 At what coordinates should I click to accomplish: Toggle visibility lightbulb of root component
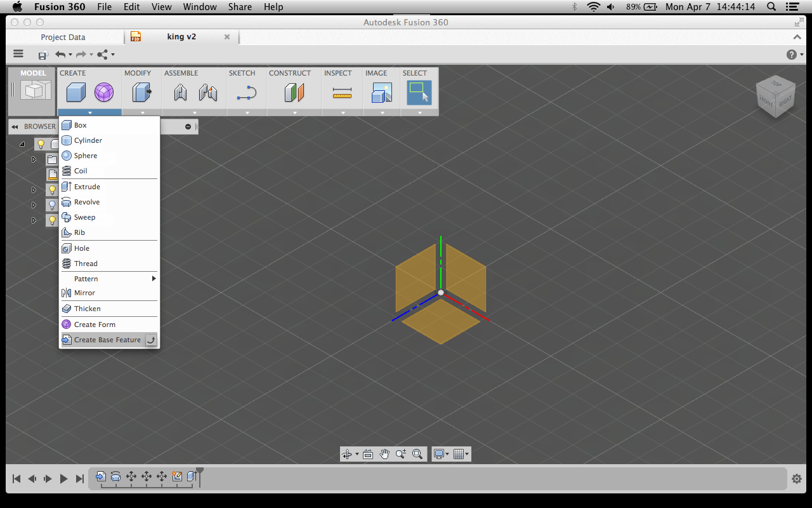point(41,144)
